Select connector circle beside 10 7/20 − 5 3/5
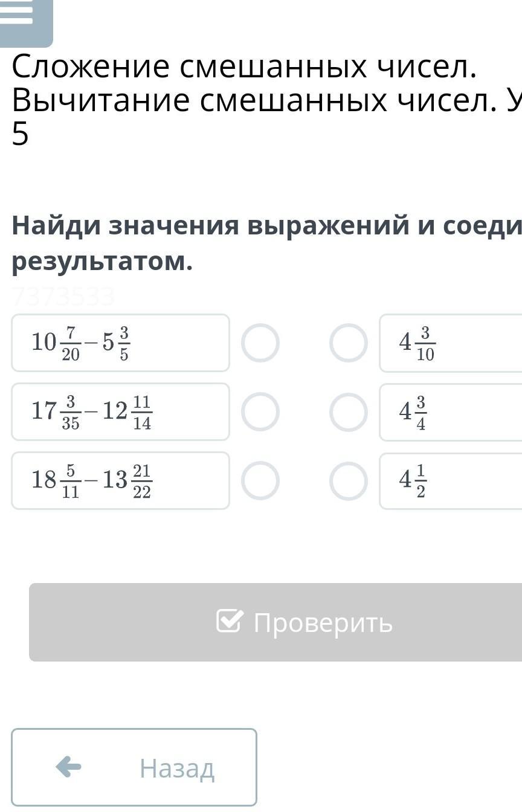 [x=260, y=343]
